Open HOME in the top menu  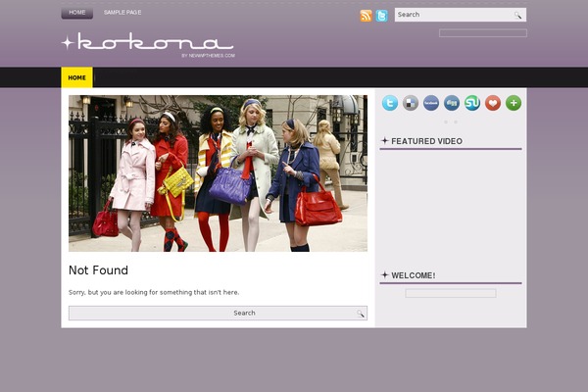point(76,13)
